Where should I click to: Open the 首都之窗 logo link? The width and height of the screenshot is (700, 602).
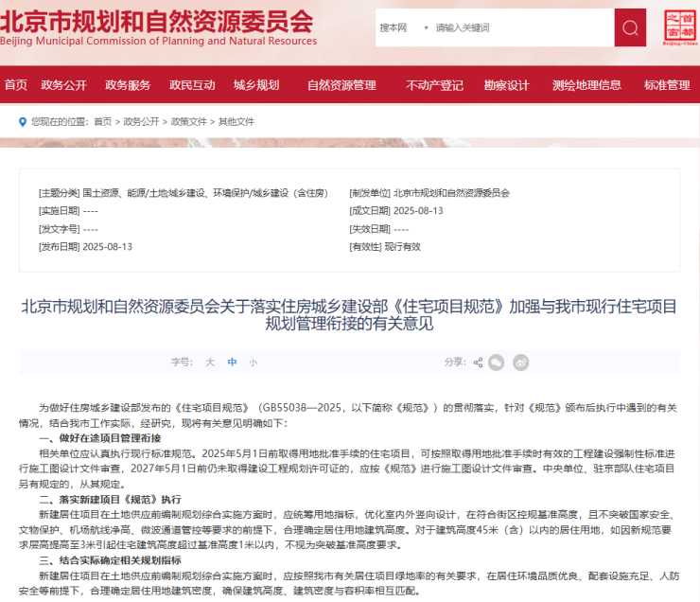tap(678, 27)
